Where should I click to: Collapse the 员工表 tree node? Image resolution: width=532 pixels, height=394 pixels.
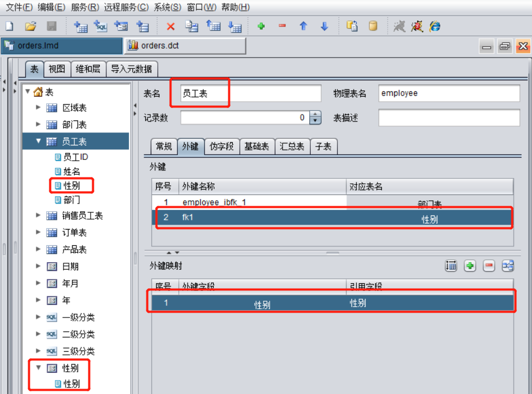click(x=38, y=141)
